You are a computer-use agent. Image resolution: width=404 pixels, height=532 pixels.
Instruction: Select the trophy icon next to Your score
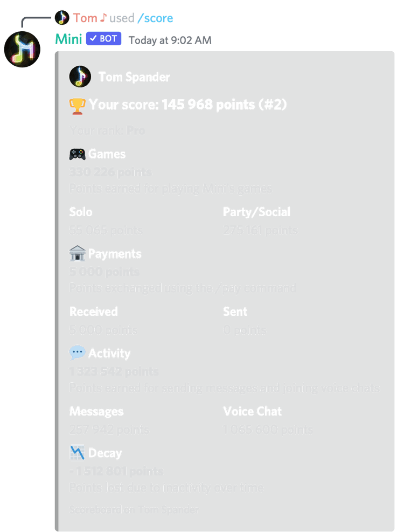pyautogui.click(x=77, y=105)
